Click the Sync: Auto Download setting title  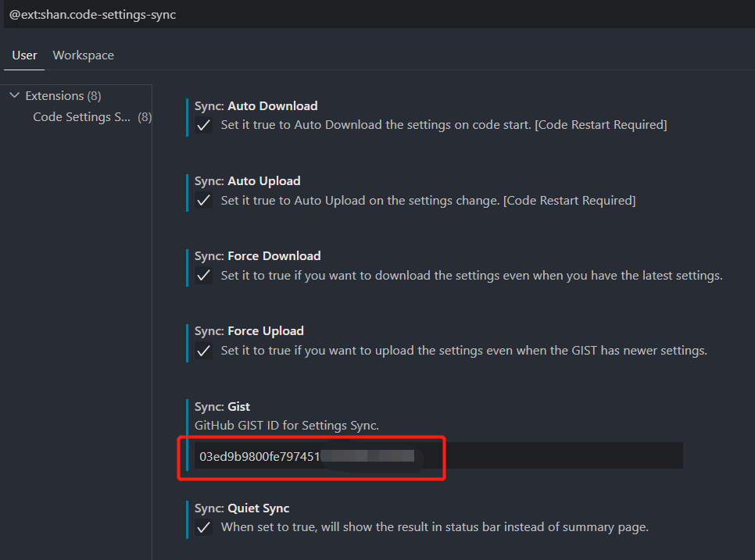256,105
